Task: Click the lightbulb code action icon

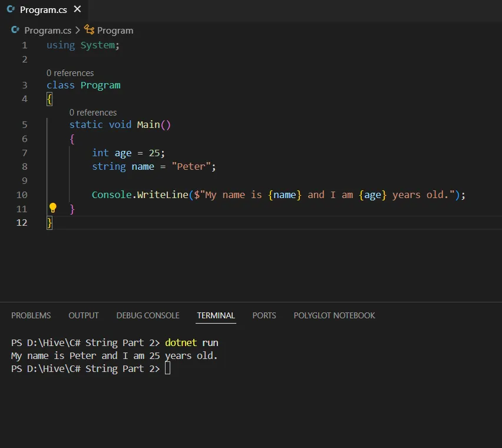Action: (53, 208)
